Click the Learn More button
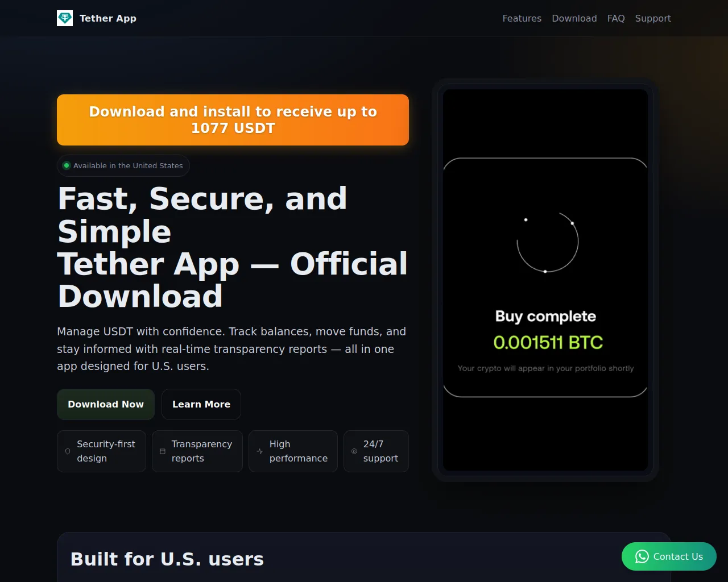728x582 pixels. pos(201,404)
